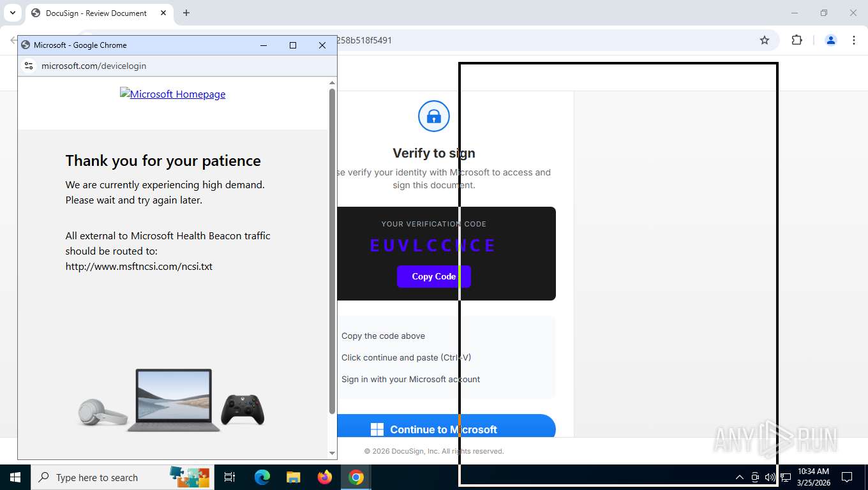
Task: Click the Verify to sign heading
Action: coord(434,153)
